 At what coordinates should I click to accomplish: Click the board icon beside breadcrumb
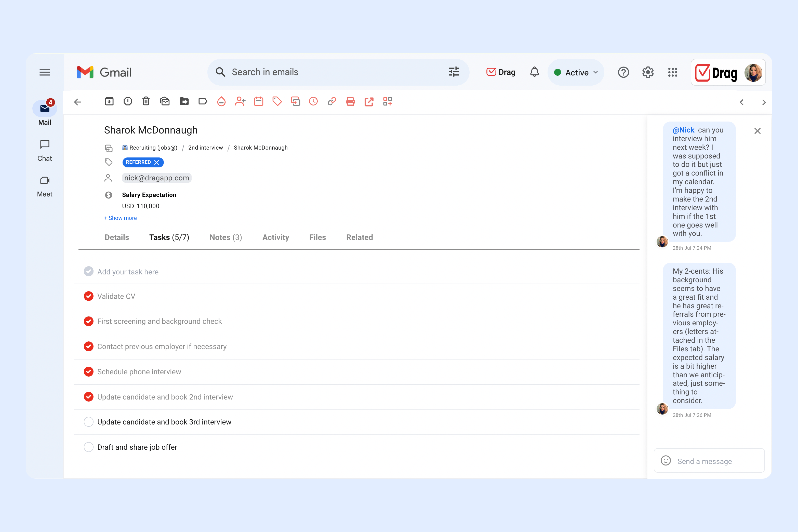coord(109,148)
